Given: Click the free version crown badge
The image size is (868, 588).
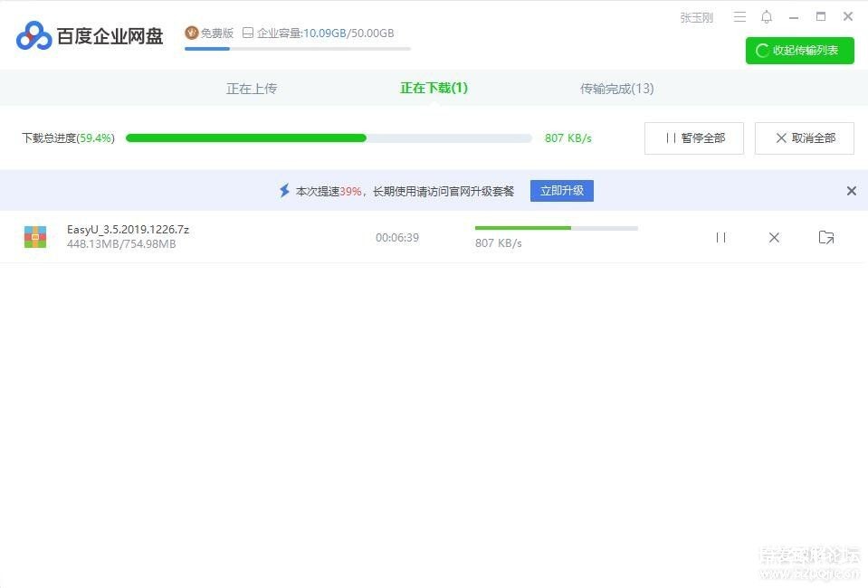Looking at the screenshot, I should (192, 33).
